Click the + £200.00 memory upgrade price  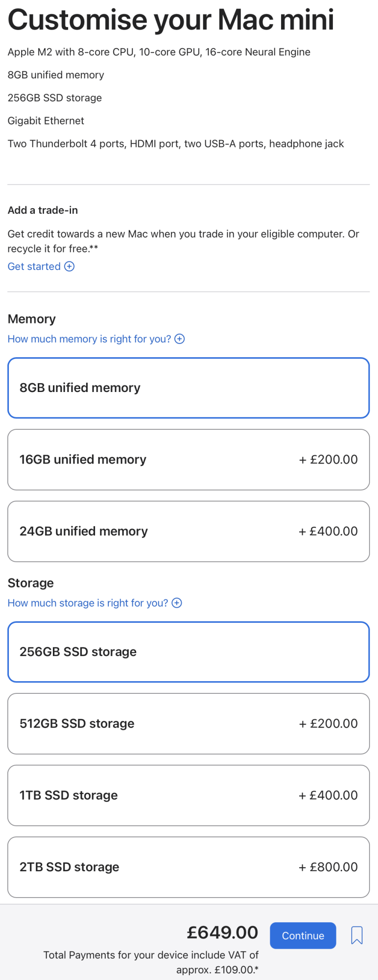(329, 460)
